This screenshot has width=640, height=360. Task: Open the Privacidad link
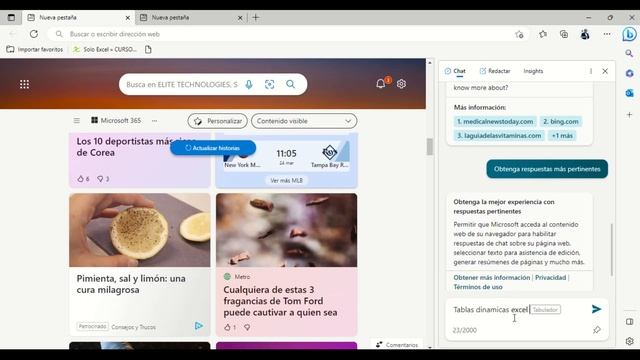[x=550, y=278]
